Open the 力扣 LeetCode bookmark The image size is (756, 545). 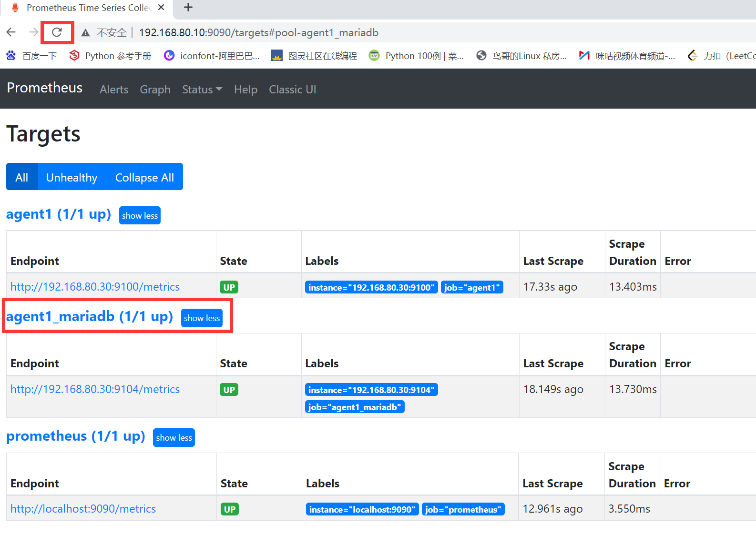(722, 56)
